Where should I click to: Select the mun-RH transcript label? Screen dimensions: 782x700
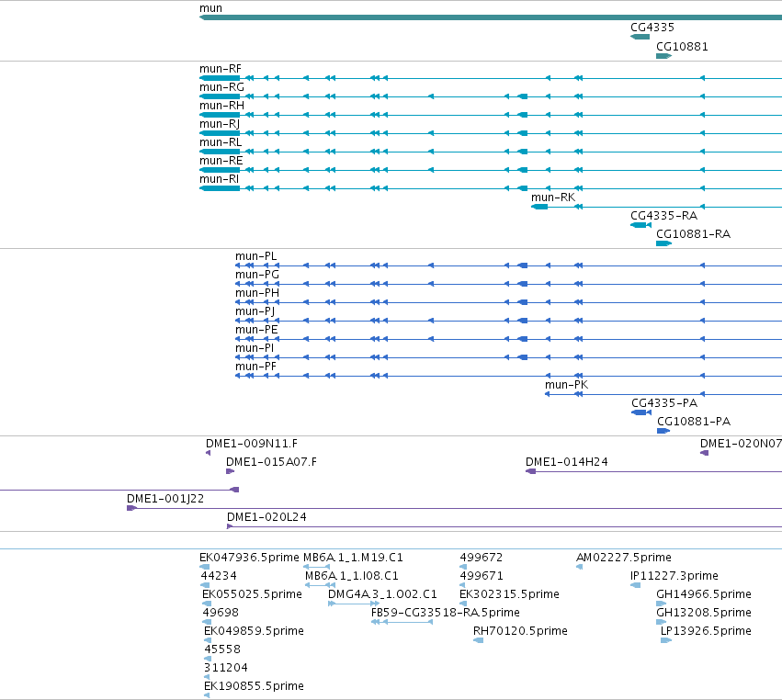[x=222, y=106]
